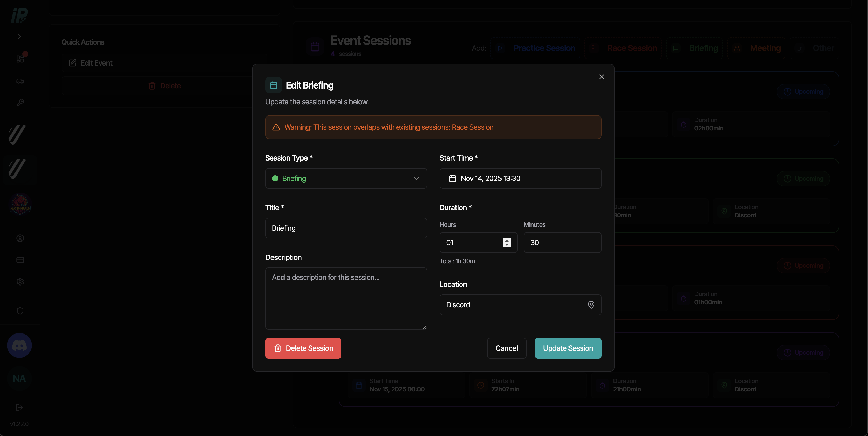Click the Hours input field
Viewport: 868px width, 436px height.
tap(478, 242)
